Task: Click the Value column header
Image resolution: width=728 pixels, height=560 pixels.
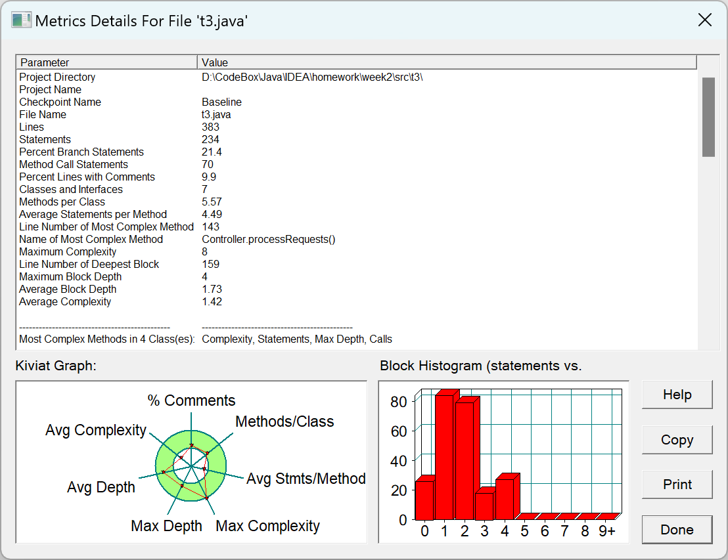Action: 447,62
